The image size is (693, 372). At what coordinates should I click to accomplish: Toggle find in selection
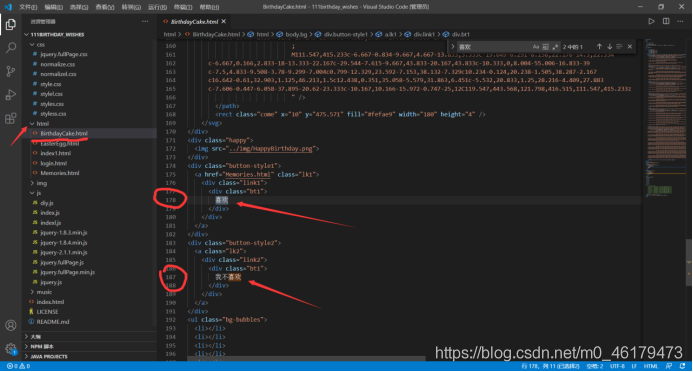(619, 46)
